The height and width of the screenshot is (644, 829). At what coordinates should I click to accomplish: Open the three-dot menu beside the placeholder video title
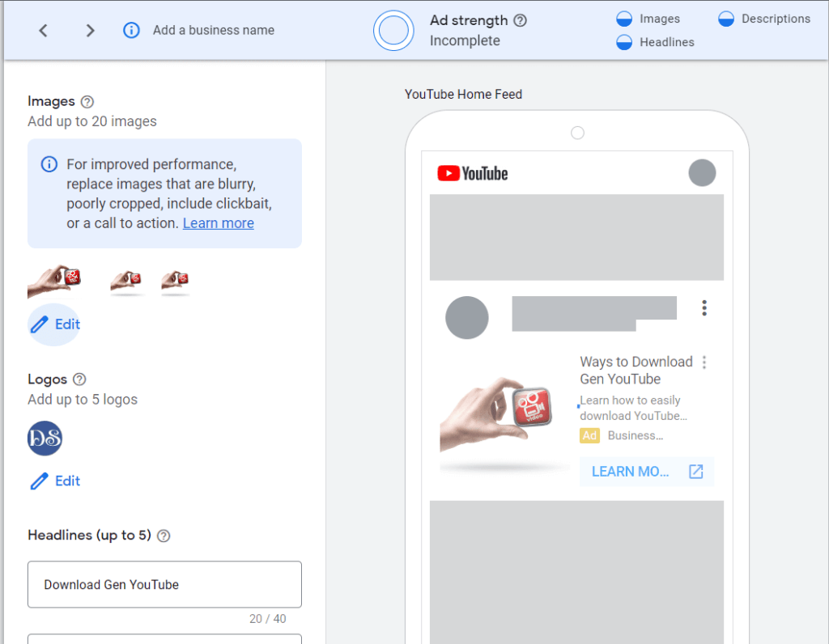[704, 308]
